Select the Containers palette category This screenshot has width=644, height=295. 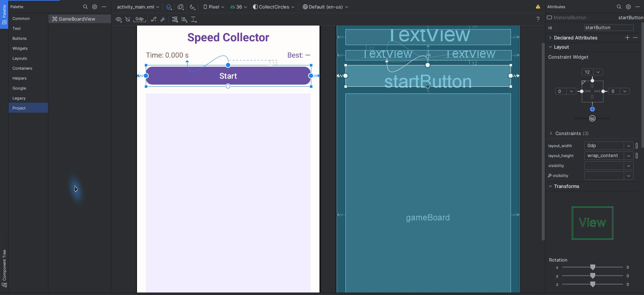[28, 68]
